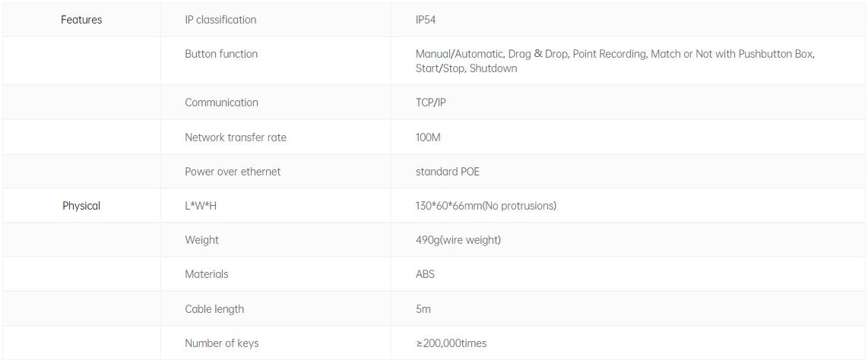Click the ≥200,000times value
868x360 pixels.
451,343
